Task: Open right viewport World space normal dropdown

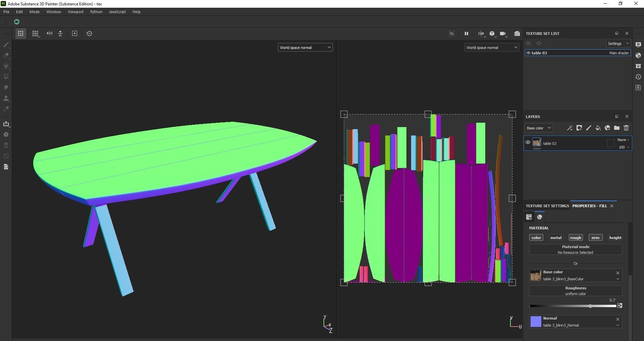Action: pos(492,48)
